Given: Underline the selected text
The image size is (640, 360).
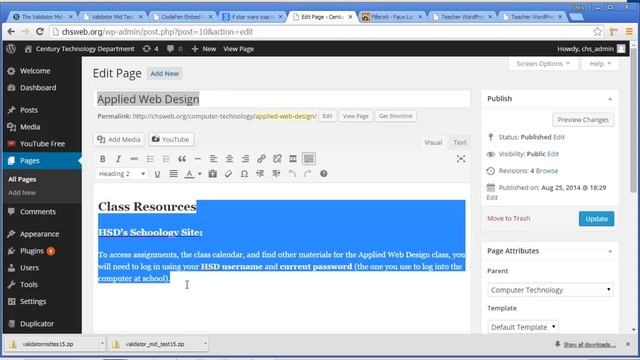Looking at the screenshot, I should (x=157, y=174).
